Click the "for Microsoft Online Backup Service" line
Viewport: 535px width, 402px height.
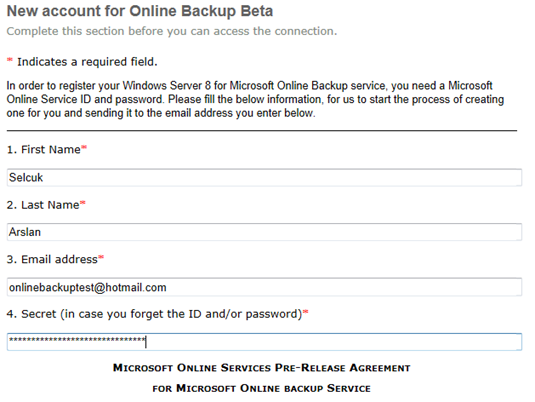tap(262, 388)
